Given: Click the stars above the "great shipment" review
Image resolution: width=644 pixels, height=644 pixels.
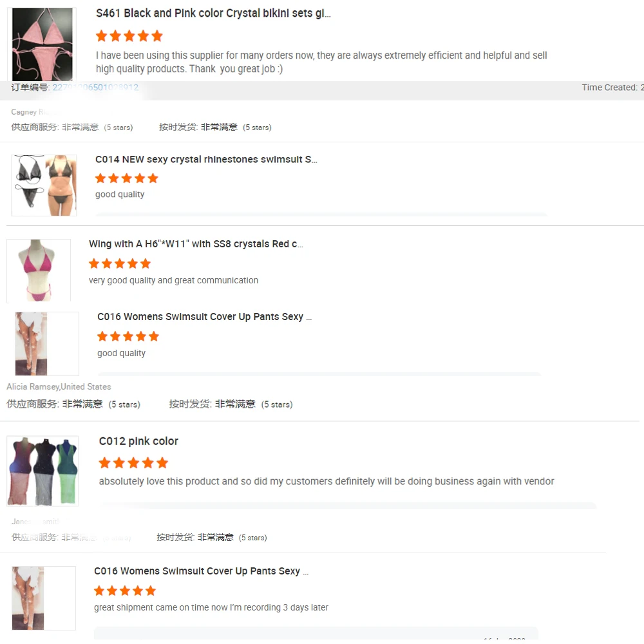Looking at the screenshot, I should click(125, 591).
